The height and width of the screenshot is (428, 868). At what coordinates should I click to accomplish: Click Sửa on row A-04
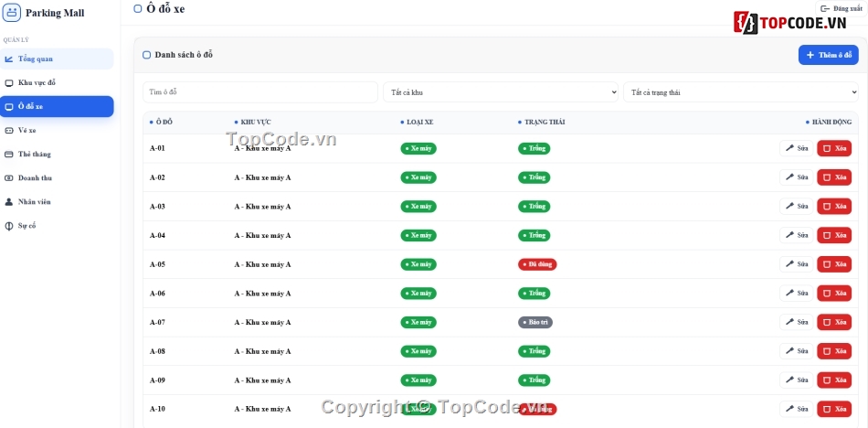(797, 235)
